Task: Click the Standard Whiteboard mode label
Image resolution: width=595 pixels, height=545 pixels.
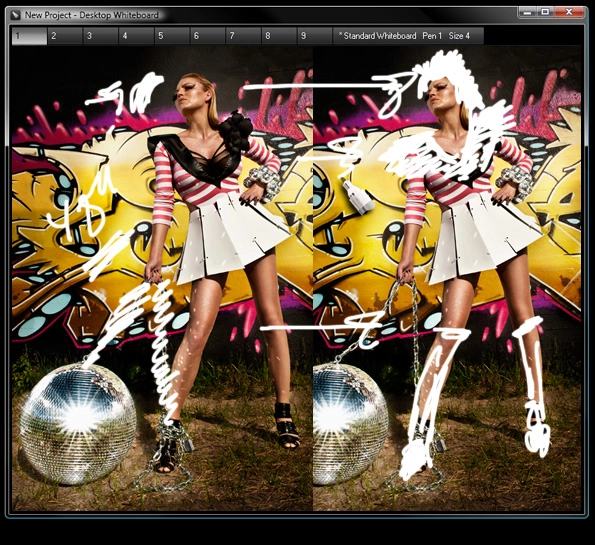Action: (x=378, y=36)
